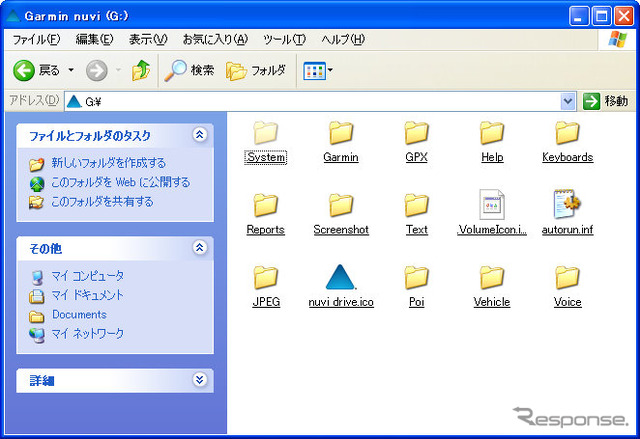Go up one folder level
This screenshot has height=439, width=640.
click(x=141, y=70)
